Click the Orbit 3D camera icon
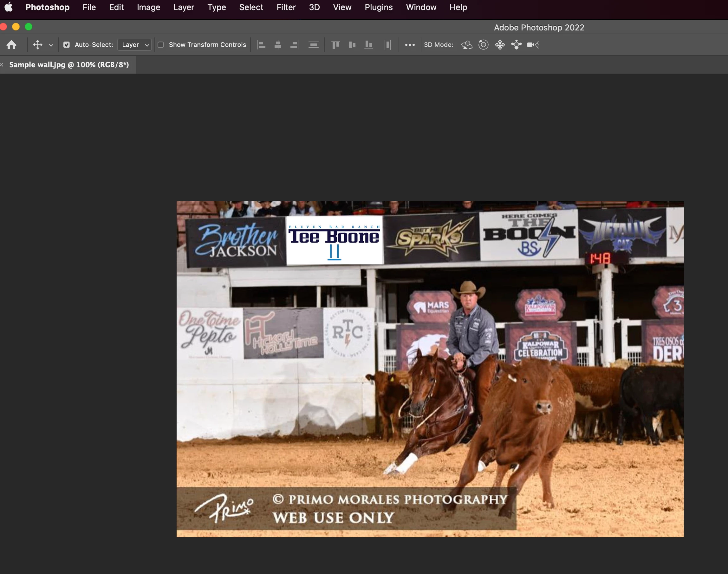The image size is (728, 574). click(x=467, y=45)
